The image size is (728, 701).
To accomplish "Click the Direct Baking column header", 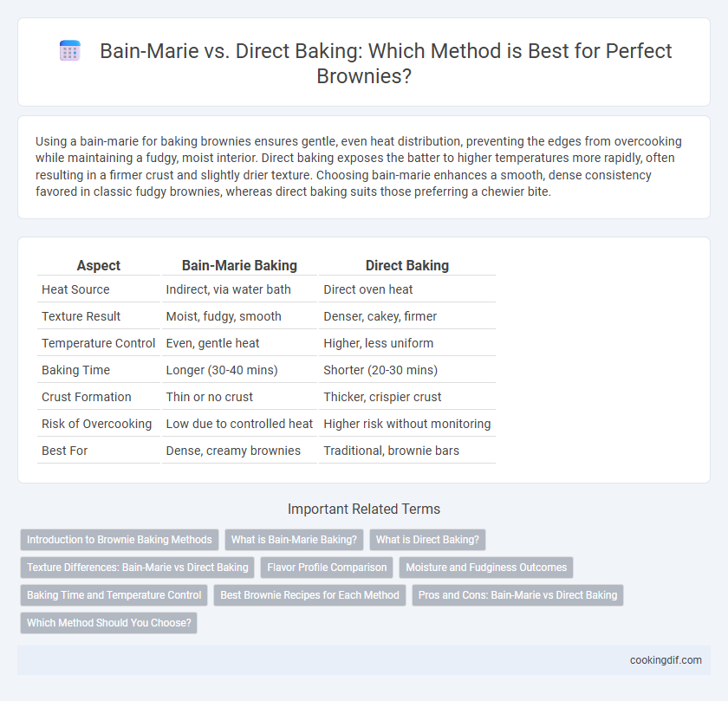I will 407,265.
